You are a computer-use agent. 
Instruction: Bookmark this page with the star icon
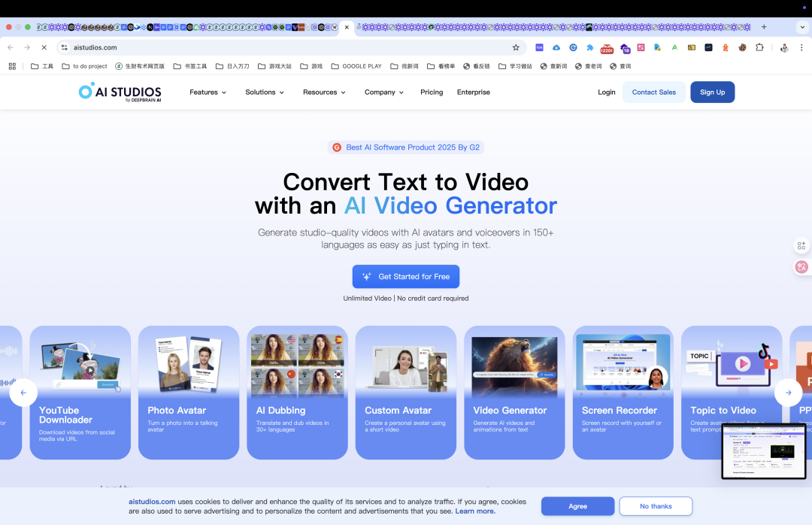[x=516, y=47]
